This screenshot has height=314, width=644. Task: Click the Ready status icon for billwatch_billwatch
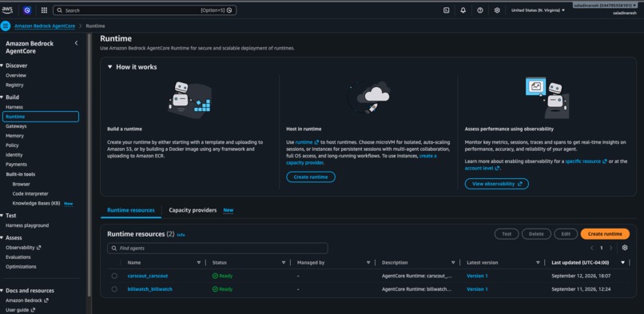[215, 289]
